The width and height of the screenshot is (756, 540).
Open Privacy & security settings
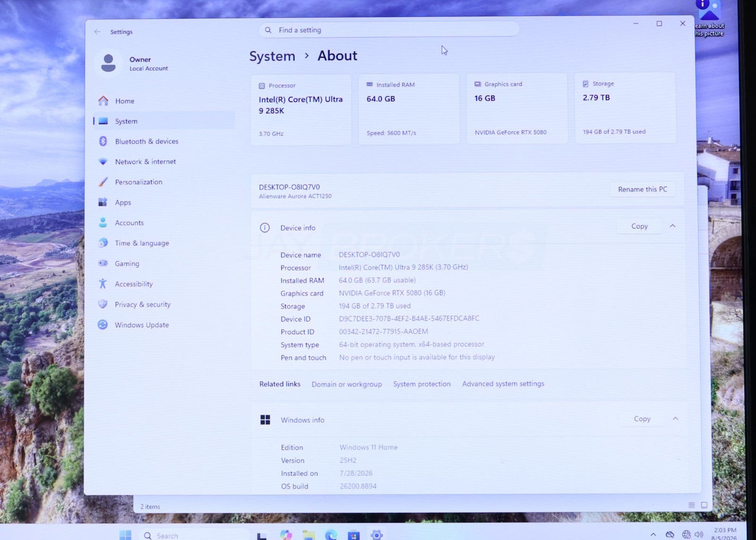164,305
